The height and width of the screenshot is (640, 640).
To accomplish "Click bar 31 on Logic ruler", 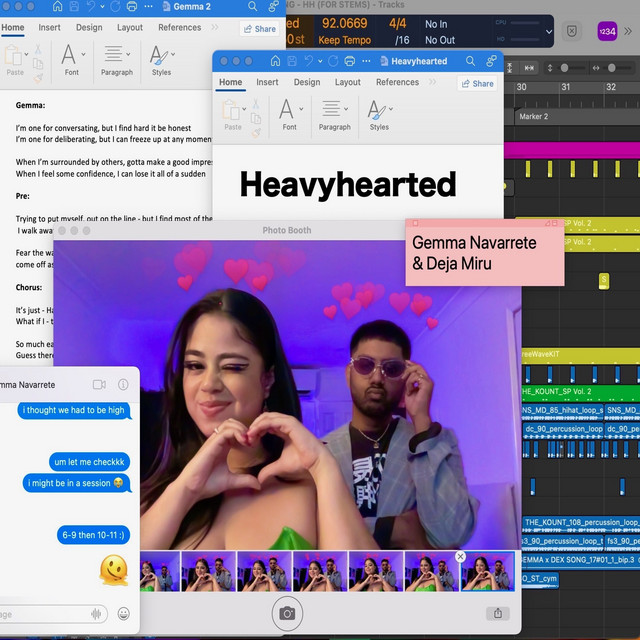I will click(x=565, y=87).
